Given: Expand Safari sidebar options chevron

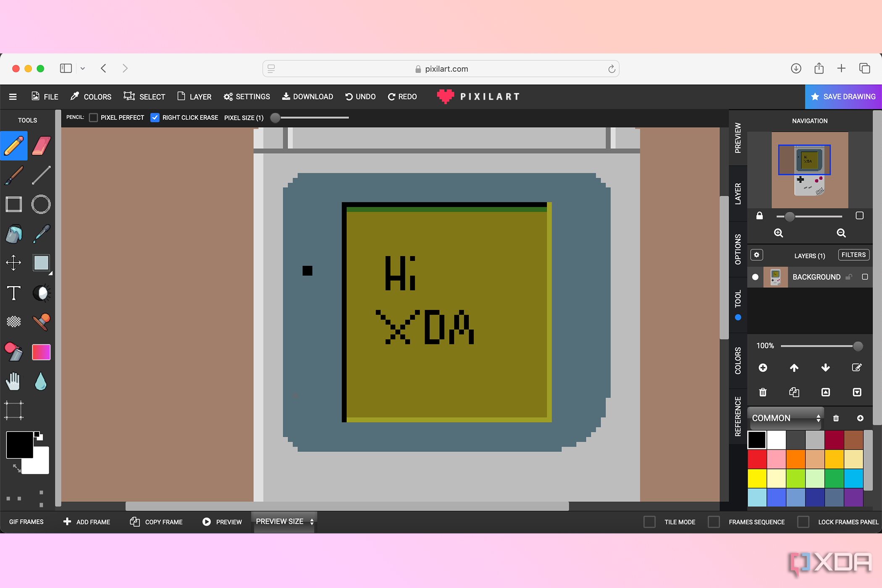Looking at the screenshot, I should point(83,68).
